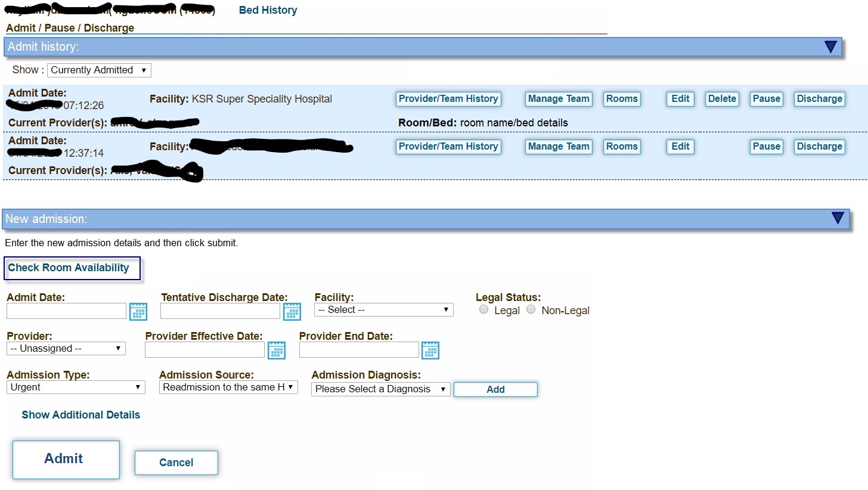Open the Provider End Date calendar icon
The width and height of the screenshot is (868, 490).
point(430,350)
